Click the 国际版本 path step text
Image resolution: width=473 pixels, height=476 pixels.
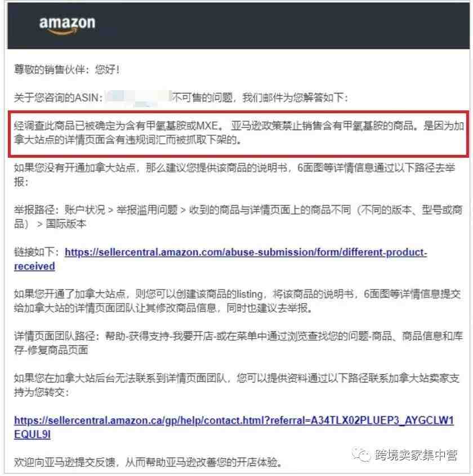point(66,224)
